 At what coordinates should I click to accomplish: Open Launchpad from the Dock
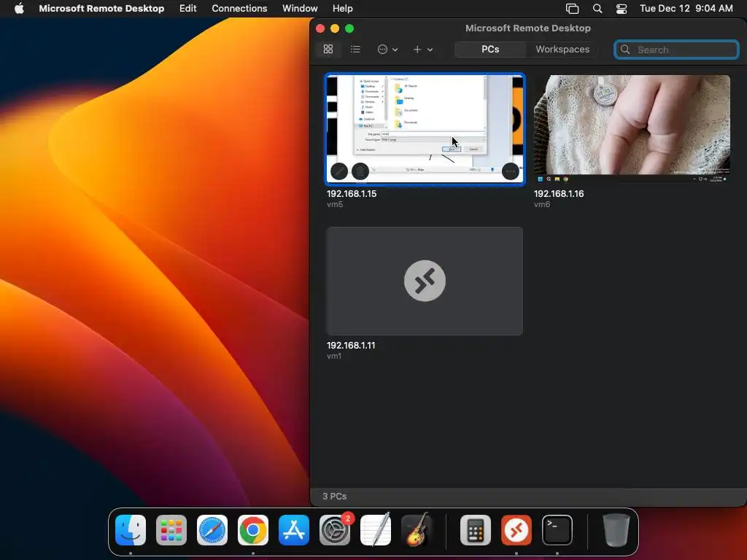[171, 530]
